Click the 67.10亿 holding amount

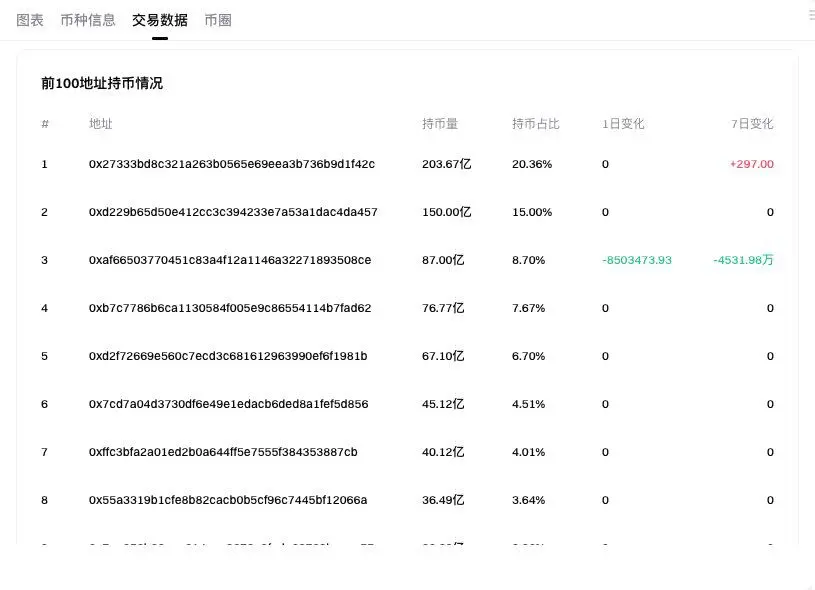pyautogui.click(x=443, y=356)
